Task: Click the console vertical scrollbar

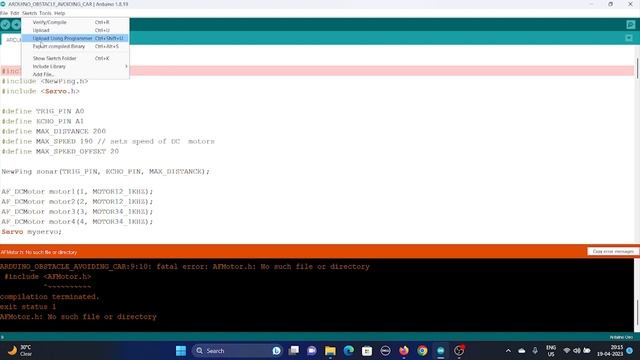Action: click(637, 312)
